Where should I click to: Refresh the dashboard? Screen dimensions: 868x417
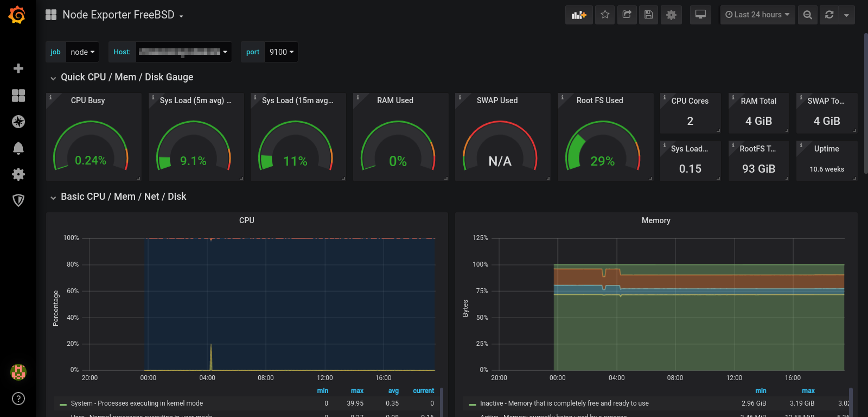click(x=829, y=15)
